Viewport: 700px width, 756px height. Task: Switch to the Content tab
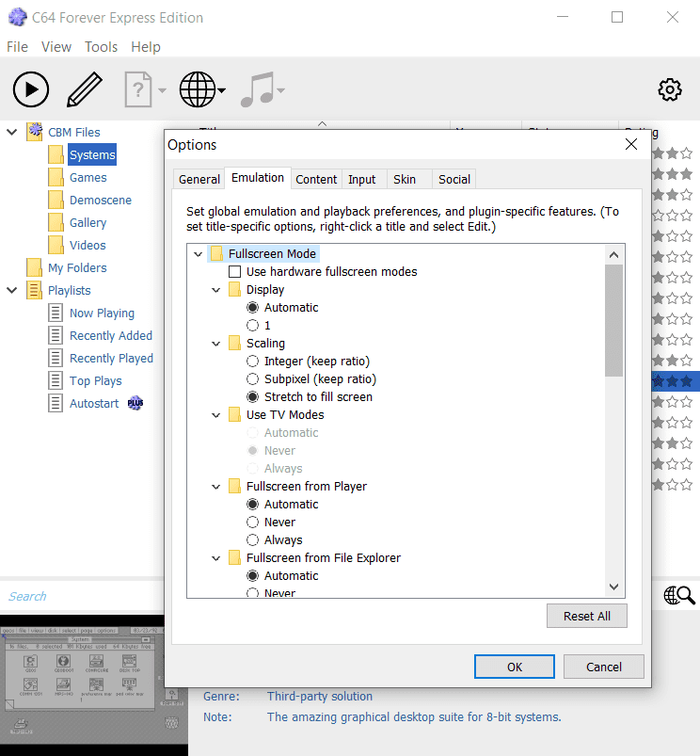(316, 180)
